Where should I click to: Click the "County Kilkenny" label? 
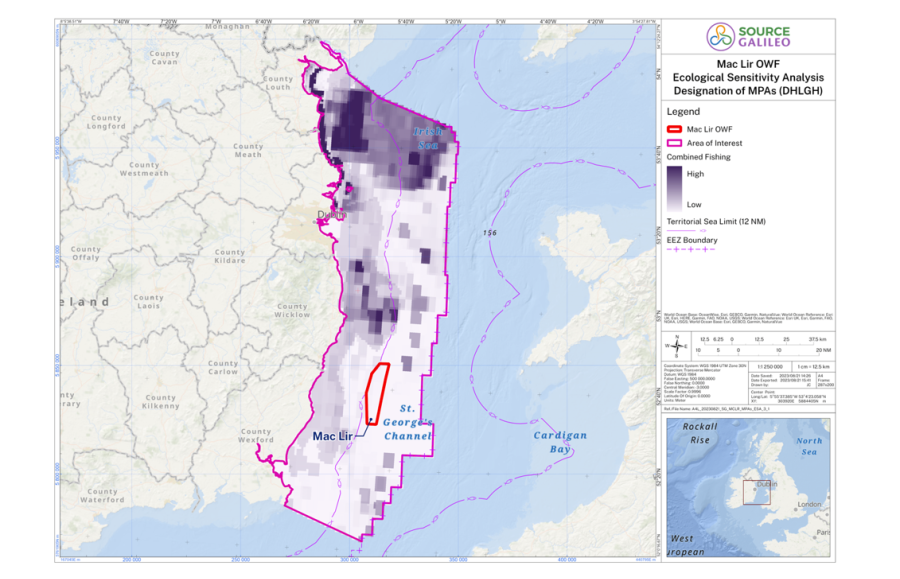(x=161, y=401)
